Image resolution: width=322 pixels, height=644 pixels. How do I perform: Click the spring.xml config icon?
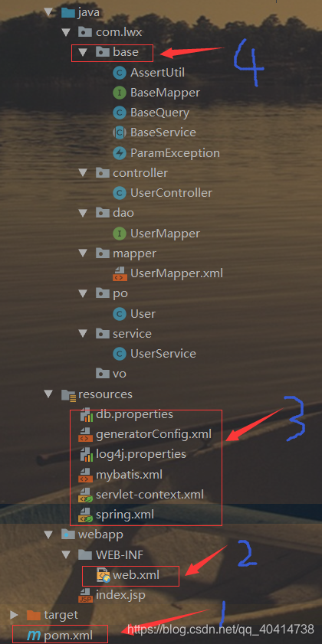click(85, 515)
